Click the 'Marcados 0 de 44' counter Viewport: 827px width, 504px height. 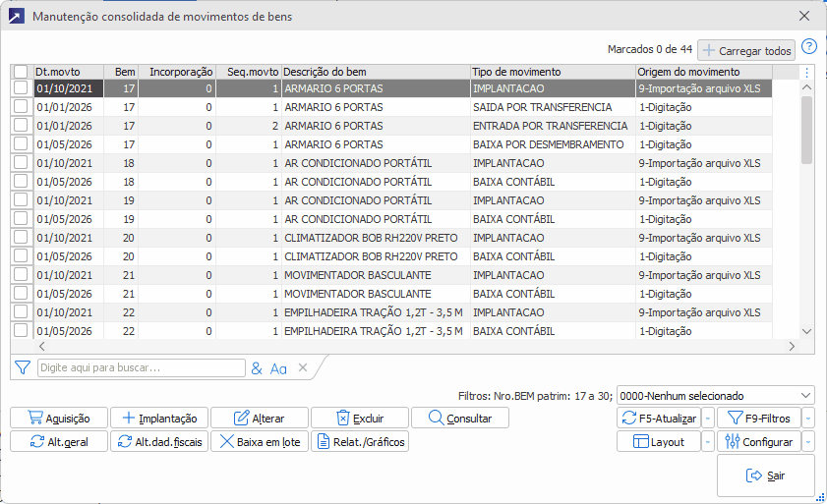tap(650, 49)
